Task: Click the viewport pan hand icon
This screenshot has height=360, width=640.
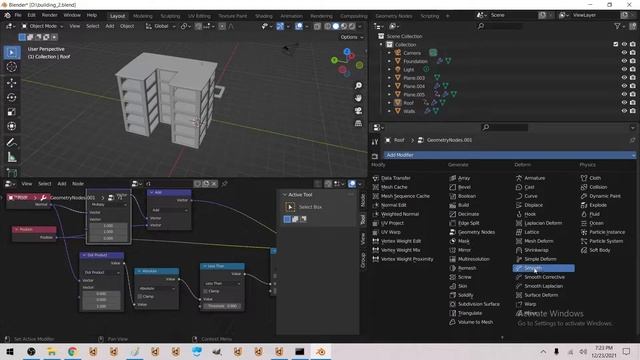Action: point(358,98)
